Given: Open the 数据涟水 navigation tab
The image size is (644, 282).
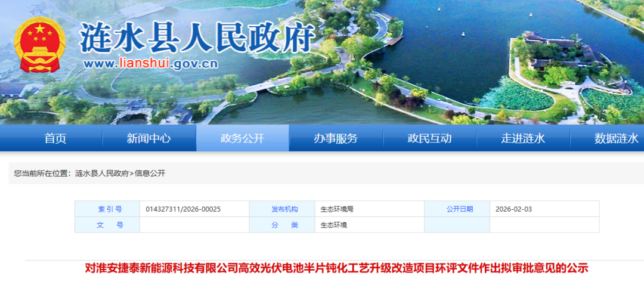Looking at the screenshot, I should tap(616, 138).
